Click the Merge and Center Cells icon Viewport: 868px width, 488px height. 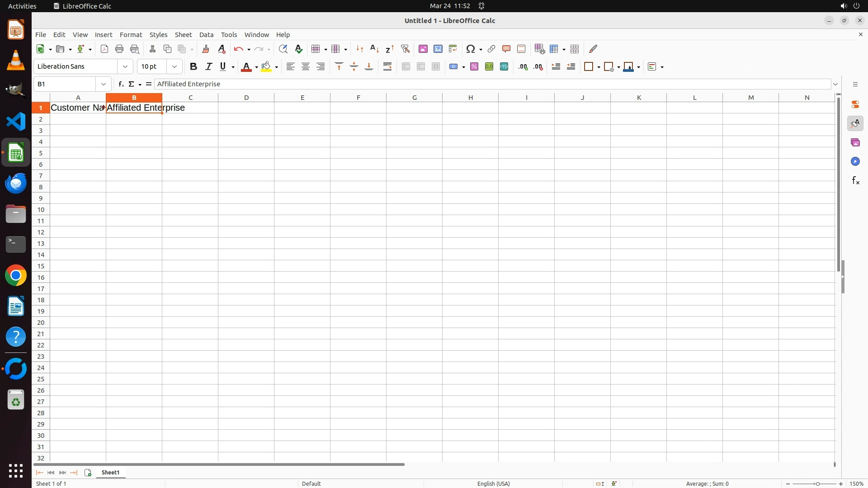pyautogui.click(x=406, y=67)
